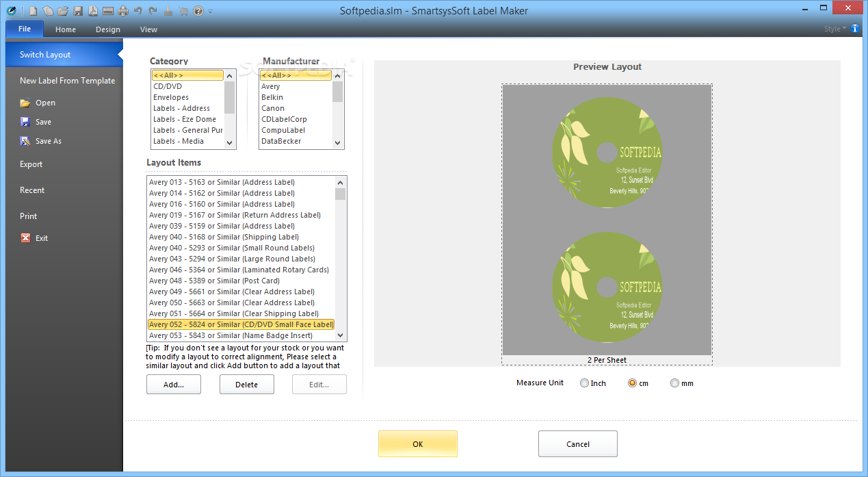Click the Open folder icon in quick access toolbar
Screen dimensions: 868x477
(x=62, y=11)
